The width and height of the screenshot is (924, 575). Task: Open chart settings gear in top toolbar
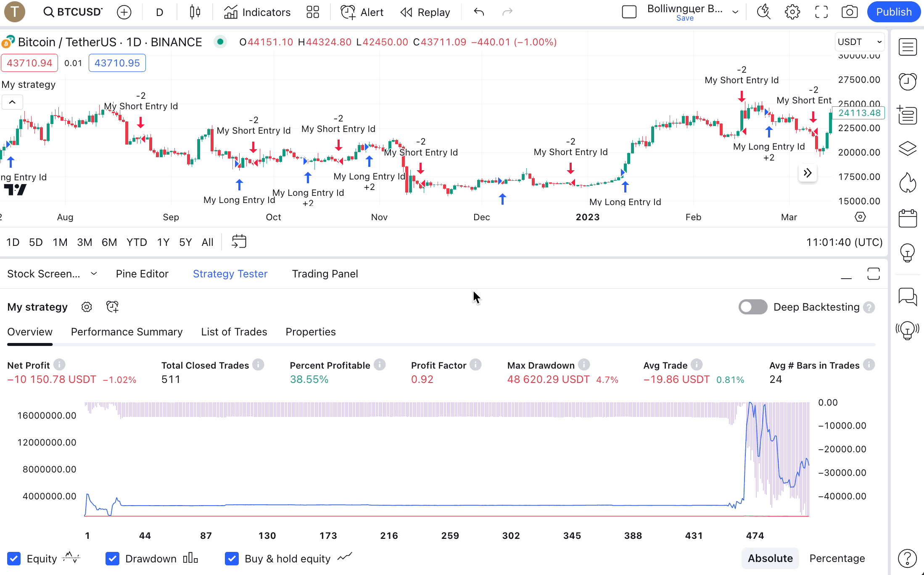point(792,12)
